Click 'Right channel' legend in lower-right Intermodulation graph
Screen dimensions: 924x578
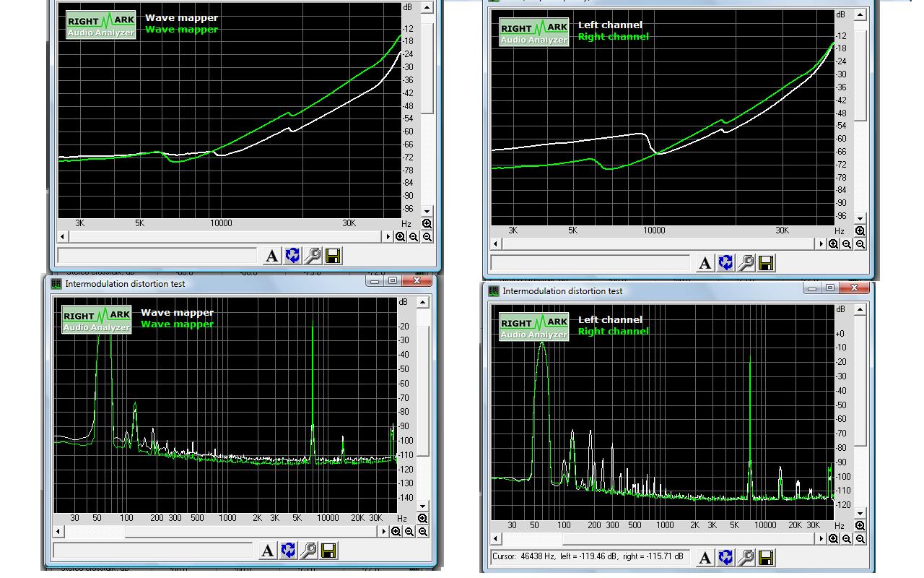[x=614, y=332]
